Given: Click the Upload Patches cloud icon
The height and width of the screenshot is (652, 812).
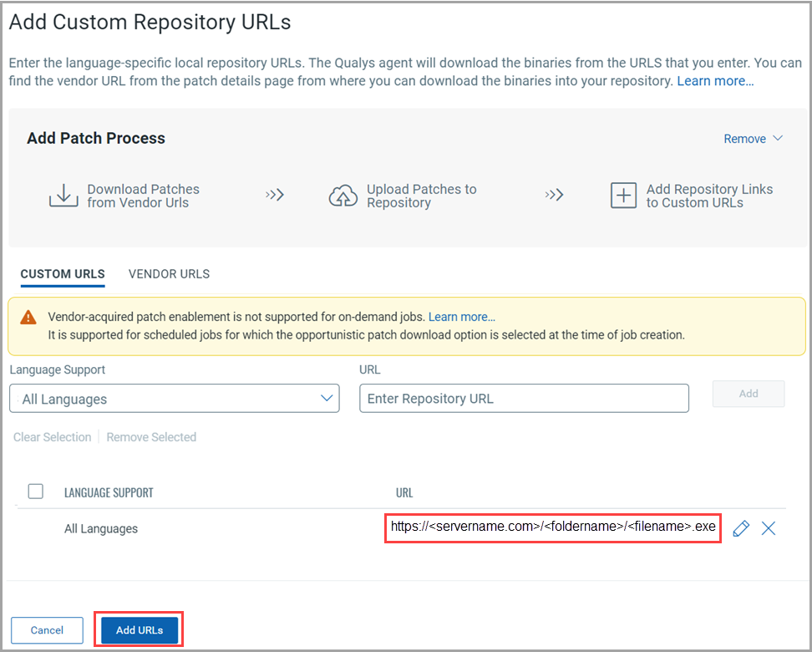Looking at the screenshot, I should (343, 196).
